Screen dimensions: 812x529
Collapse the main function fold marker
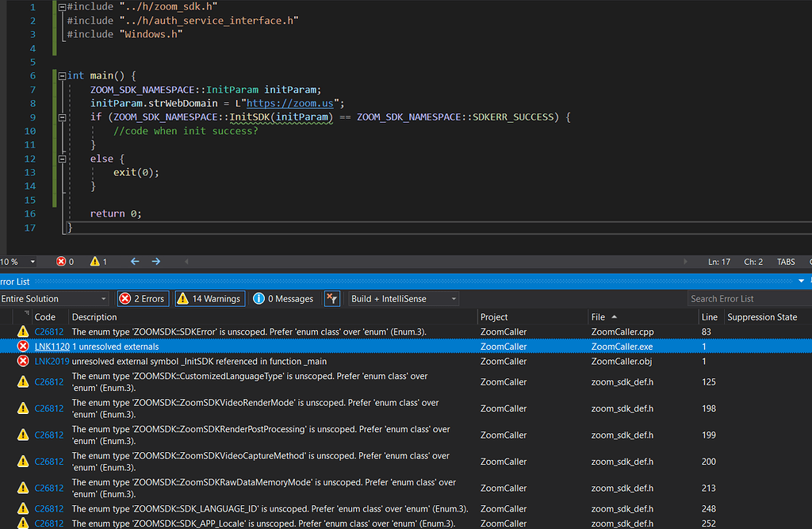pos(60,76)
